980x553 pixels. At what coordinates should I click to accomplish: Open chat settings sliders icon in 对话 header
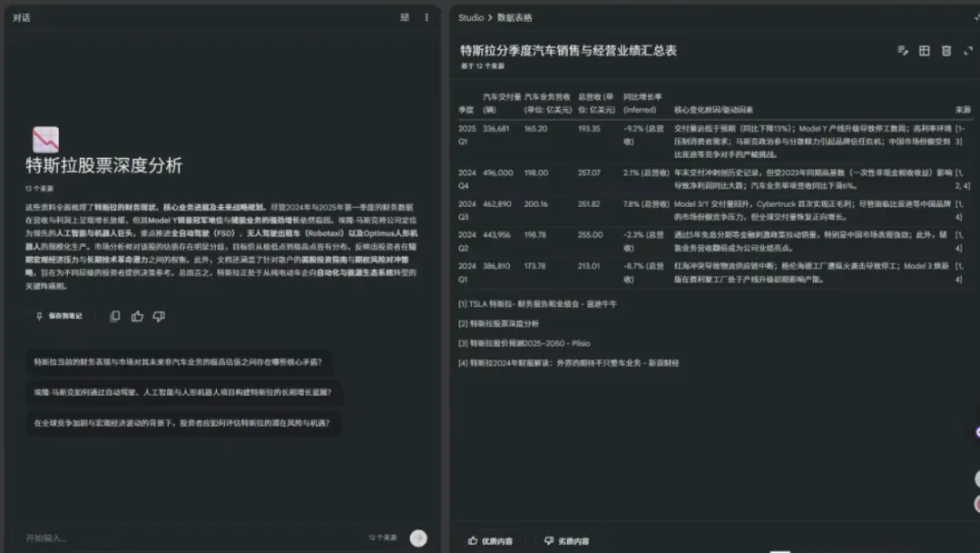(x=405, y=17)
